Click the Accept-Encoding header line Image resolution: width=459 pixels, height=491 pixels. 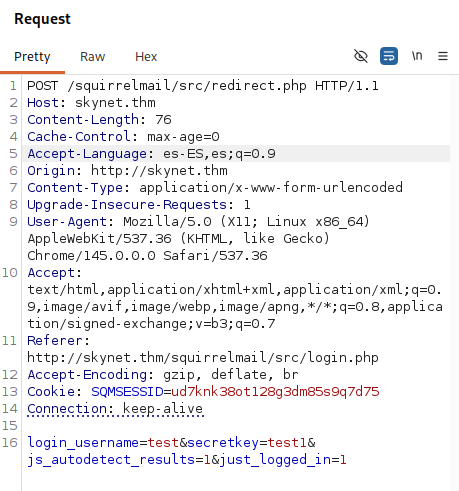(x=163, y=375)
